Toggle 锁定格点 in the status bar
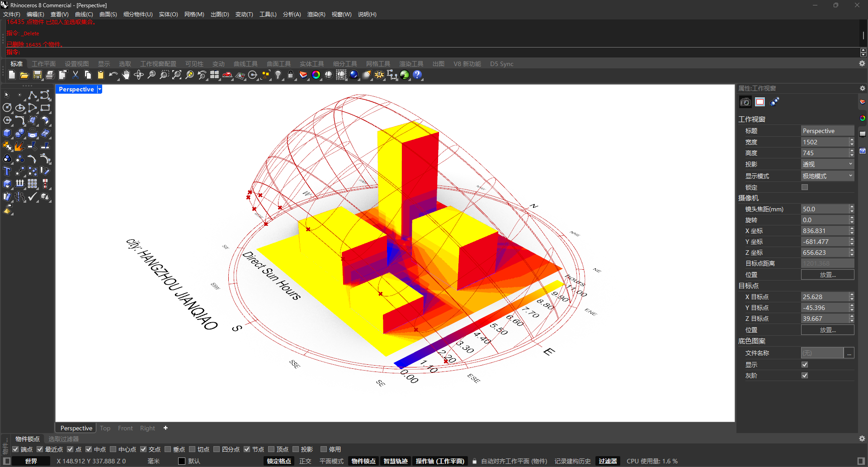 click(x=279, y=461)
